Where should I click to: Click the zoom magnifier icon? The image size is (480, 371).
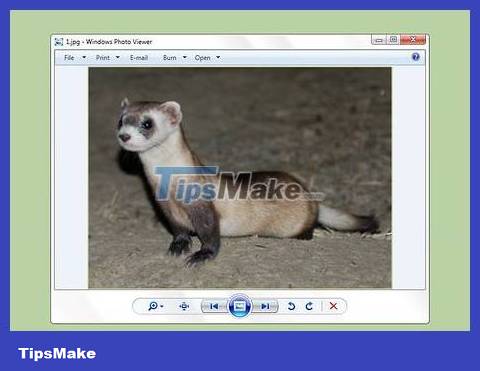(x=153, y=306)
